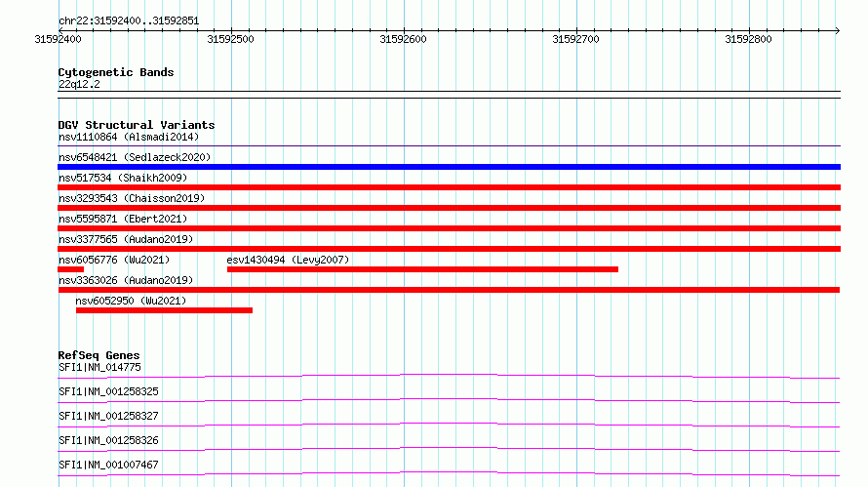Click the right arrow of the ruler
The image size is (868, 487).
click(x=838, y=30)
